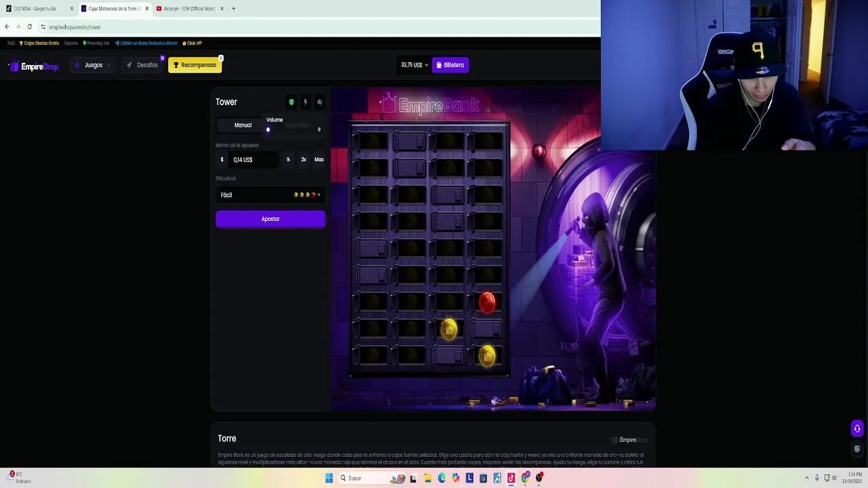
Task: Open the provably fair shield icon
Action: pos(292,102)
